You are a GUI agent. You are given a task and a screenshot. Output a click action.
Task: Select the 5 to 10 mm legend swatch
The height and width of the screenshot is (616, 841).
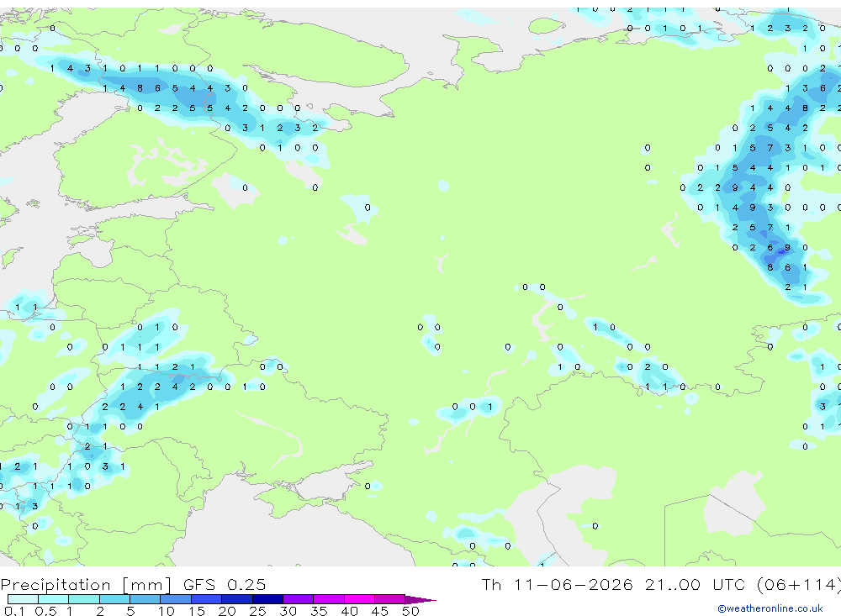click(145, 599)
